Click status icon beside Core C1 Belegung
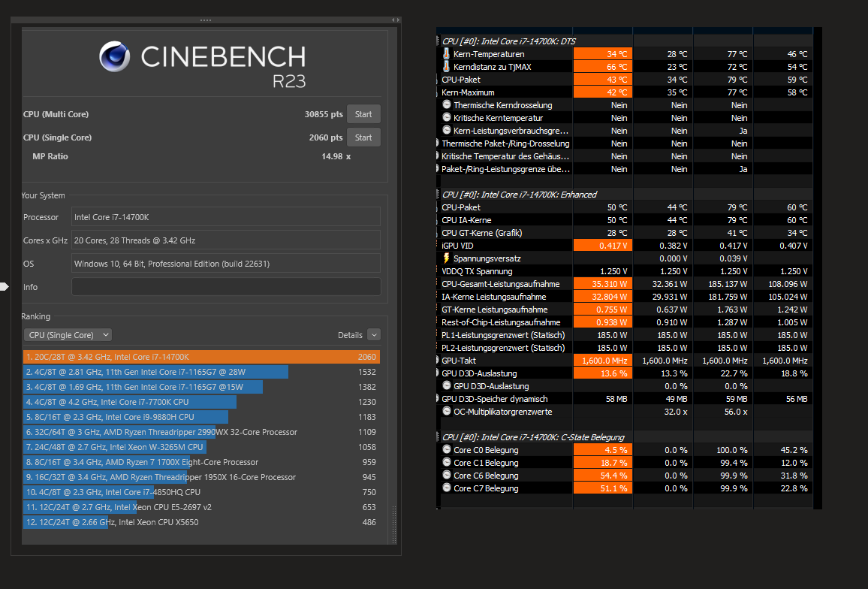Image resolution: width=868 pixels, height=589 pixels. pos(446,462)
